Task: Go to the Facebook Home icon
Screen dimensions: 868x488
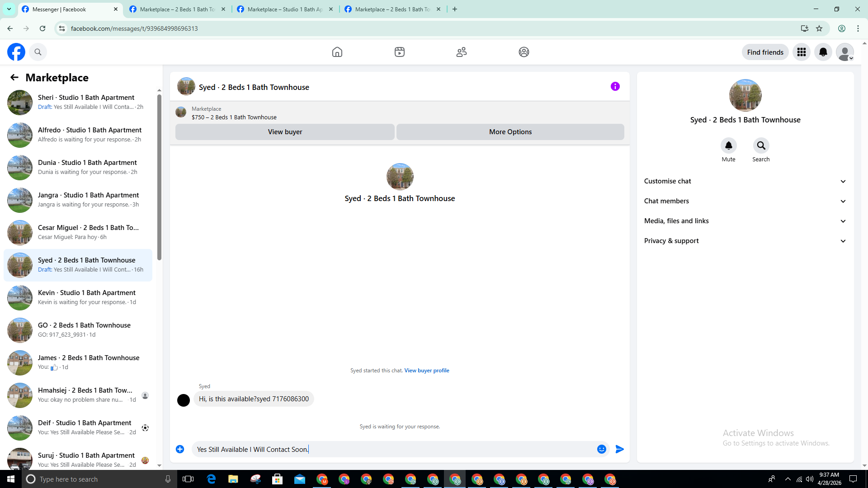Action: pos(337,52)
